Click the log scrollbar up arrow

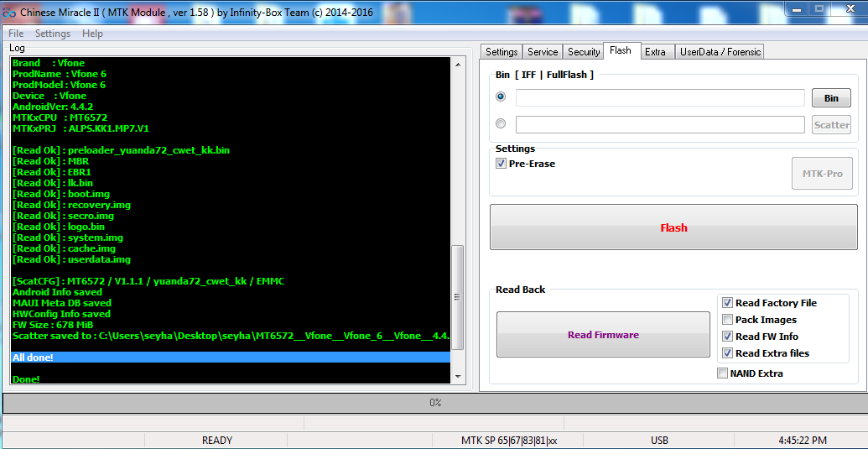[x=457, y=65]
